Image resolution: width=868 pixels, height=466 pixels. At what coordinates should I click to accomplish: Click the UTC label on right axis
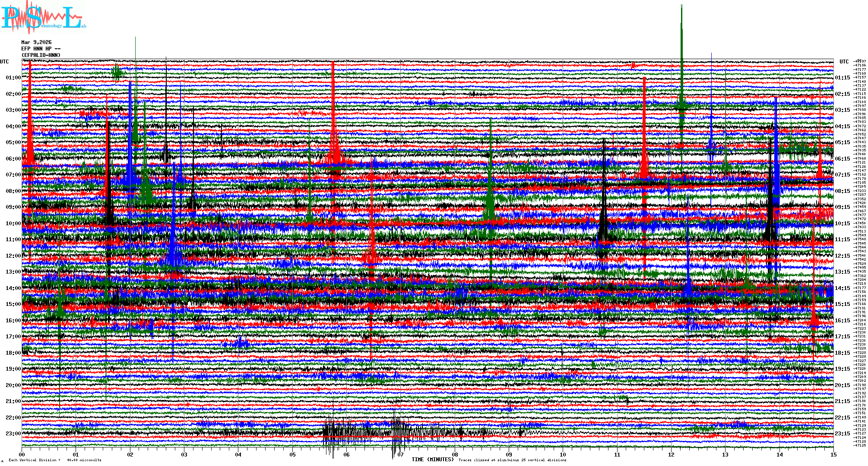(x=844, y=62)
